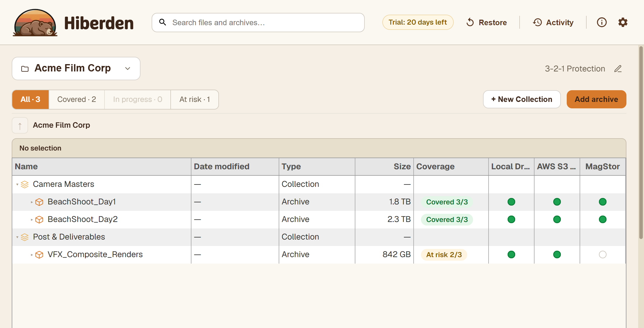Click the 3-2-1 Protection label
Screen dimensions: 644x328
pyautogui.click(x=575, y=69)
